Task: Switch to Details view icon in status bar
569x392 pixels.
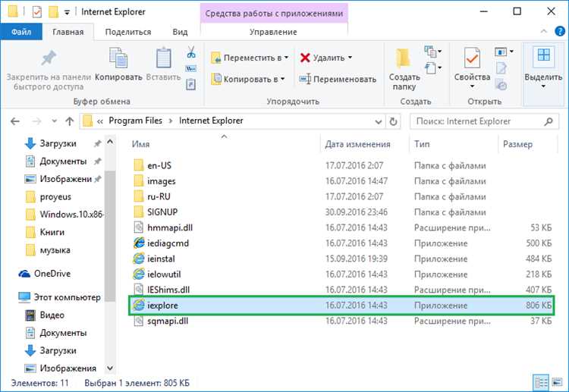Action: [541, 382]
